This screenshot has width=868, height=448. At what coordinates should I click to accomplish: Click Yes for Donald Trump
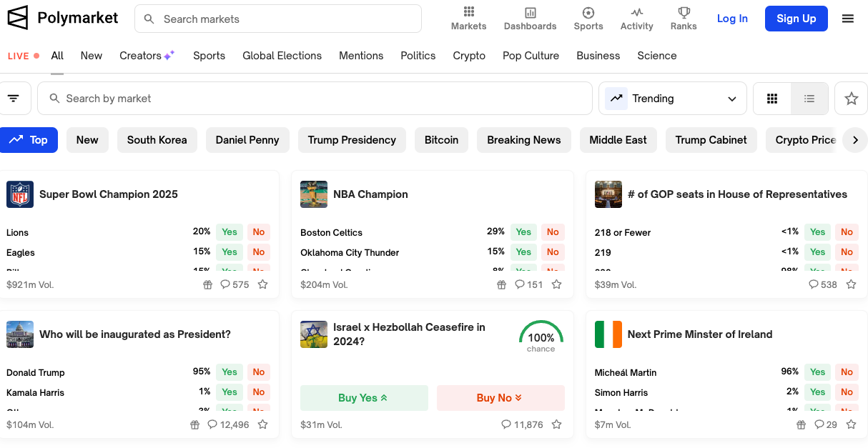point(230,372)
